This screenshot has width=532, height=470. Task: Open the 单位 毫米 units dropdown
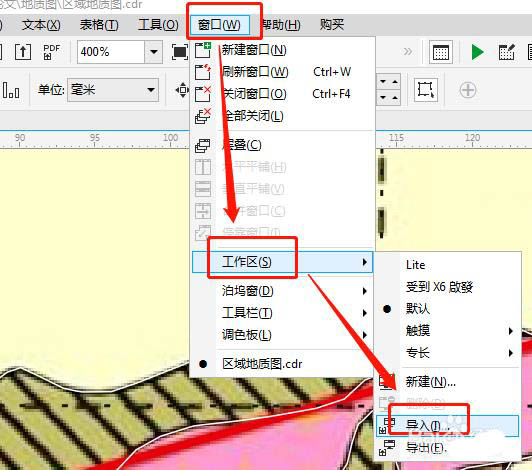[113, 90]
